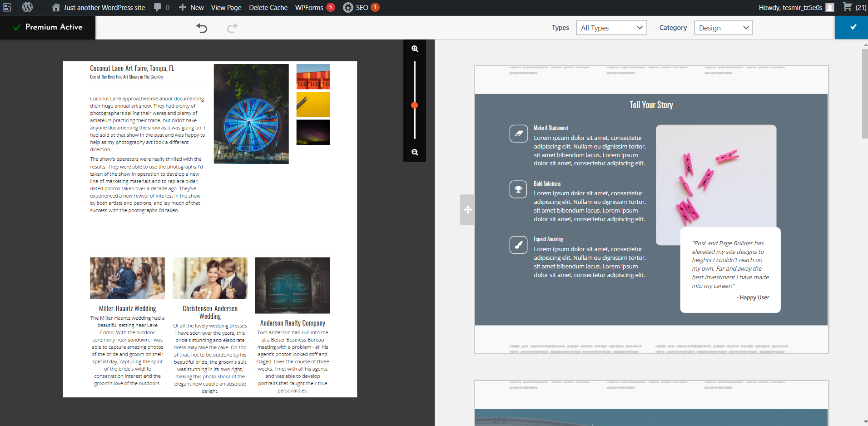Click the user avatar icon
The image size is (868, 426).
coord(830,7)
